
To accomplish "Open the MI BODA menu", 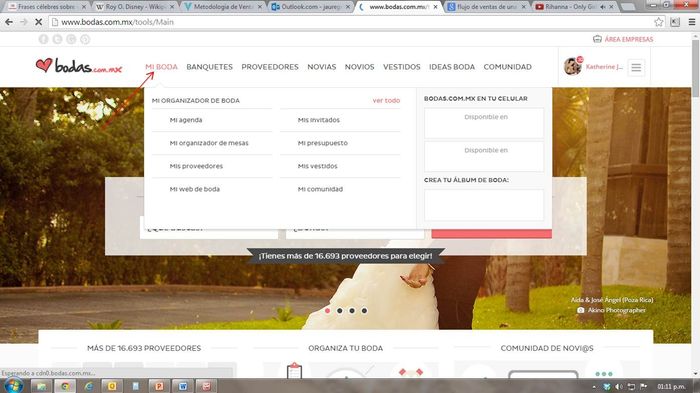I will 161,67.
